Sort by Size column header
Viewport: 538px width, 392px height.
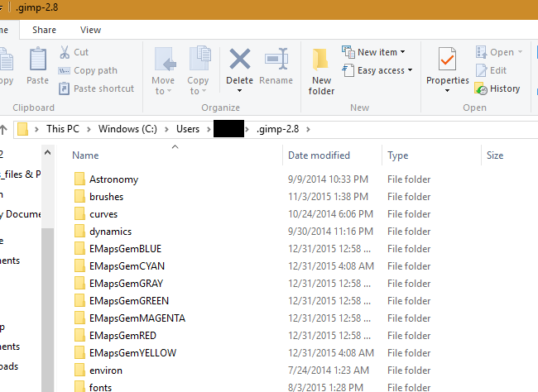tap(495, 155)
